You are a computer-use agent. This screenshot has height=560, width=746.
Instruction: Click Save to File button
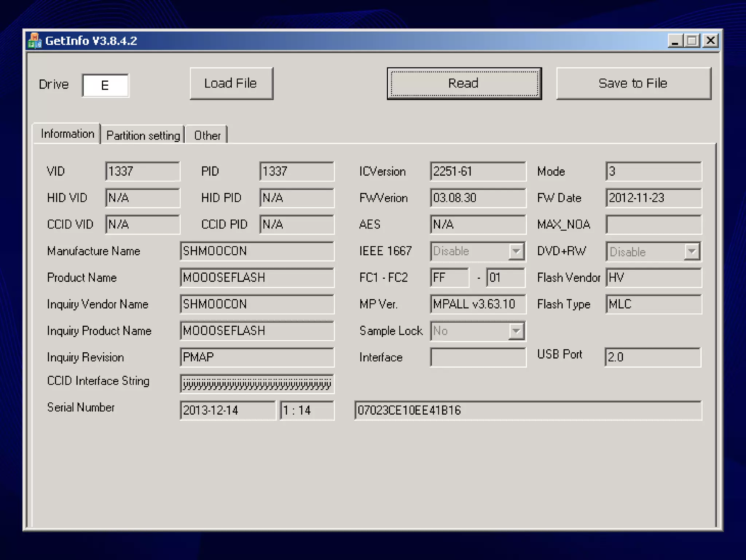coord(633,83)
